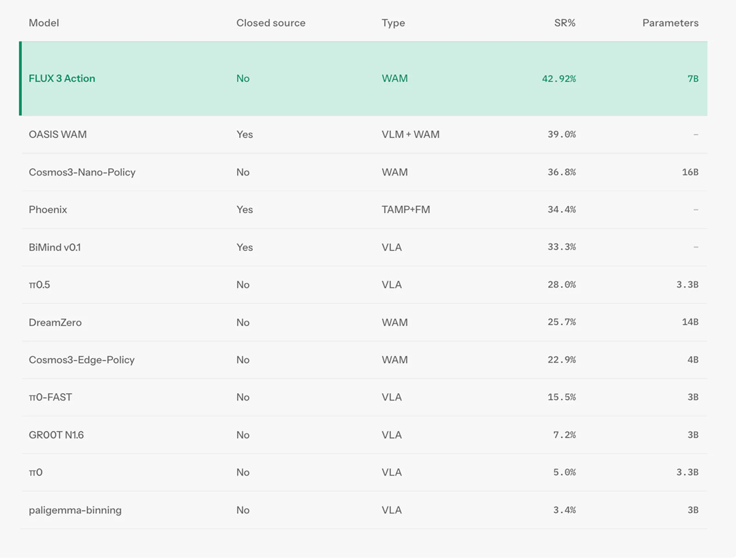The height and width of the screenshot is (560, 736).
Task: Click the "SR%" column header
Action: [x=565, y=23]
